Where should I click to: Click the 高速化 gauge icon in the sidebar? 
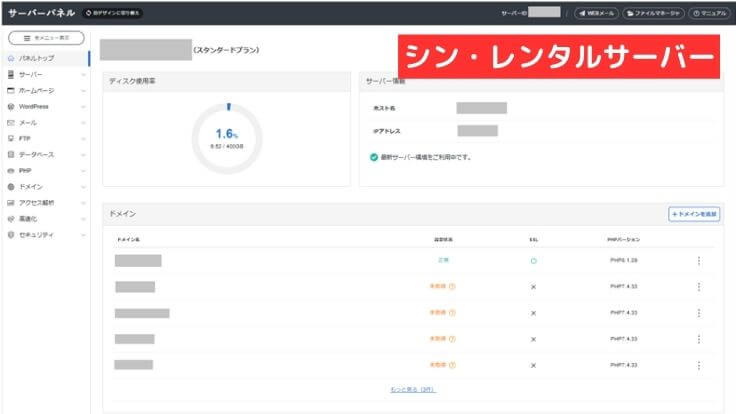(x=11, y=219)
